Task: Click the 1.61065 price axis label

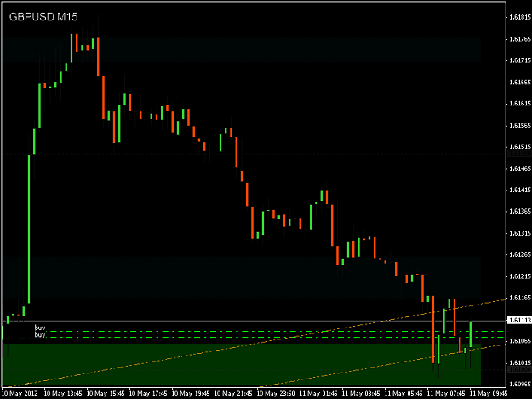Action: tap(520, 340)
